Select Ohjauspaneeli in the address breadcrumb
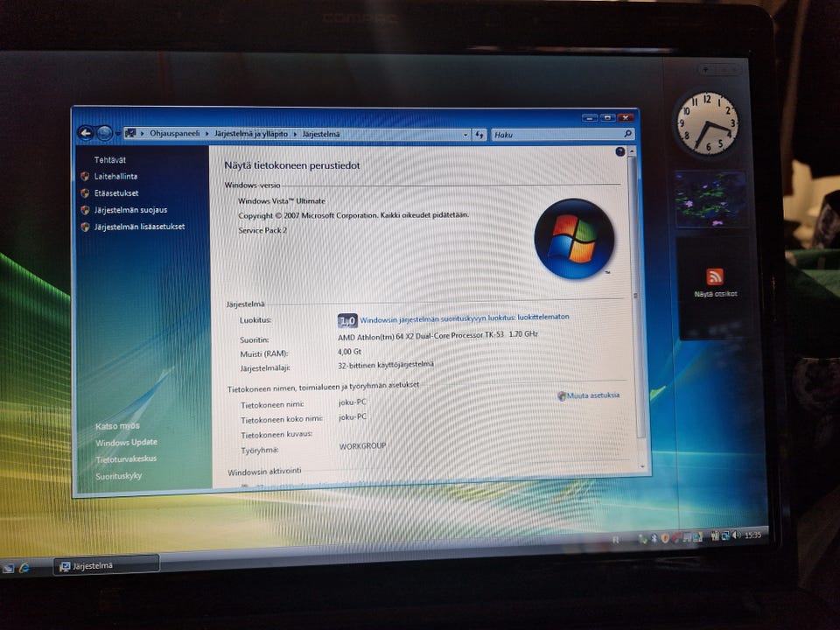This screenshot has width=840, height=630. point(175,133)
